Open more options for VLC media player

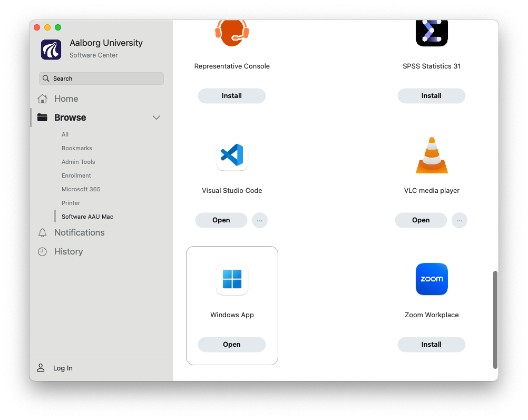tap(459, 220)
